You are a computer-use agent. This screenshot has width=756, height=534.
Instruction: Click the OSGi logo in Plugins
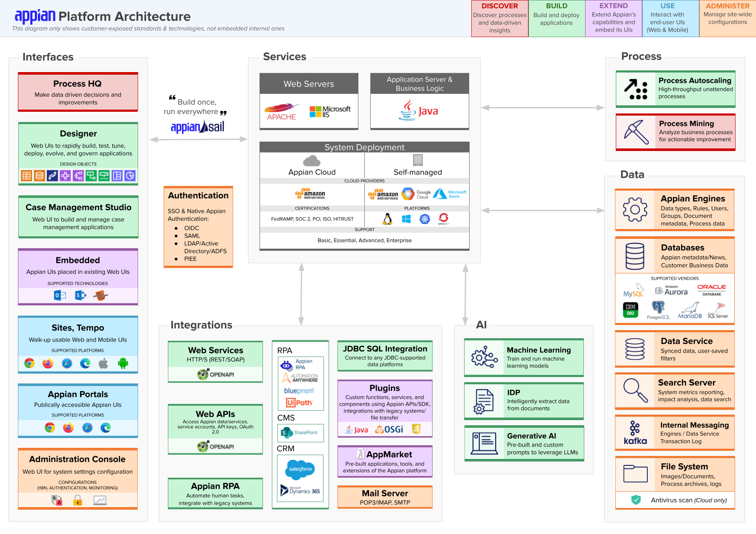click(x=389, y=430)
